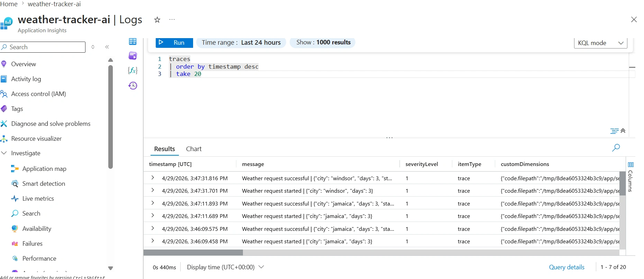This screenshot has width=644, height=279.
Task: Click the Run query button
Action: tap(174, 43)
